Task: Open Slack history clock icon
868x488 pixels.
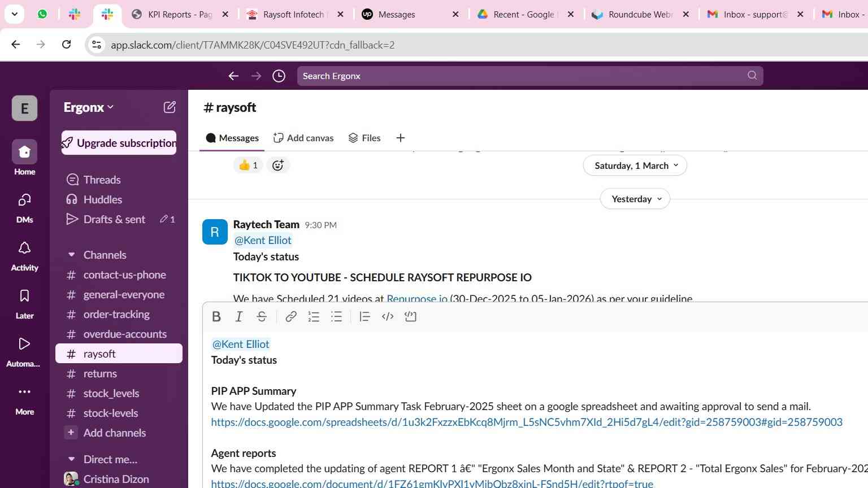Action: tap(279, 76)
